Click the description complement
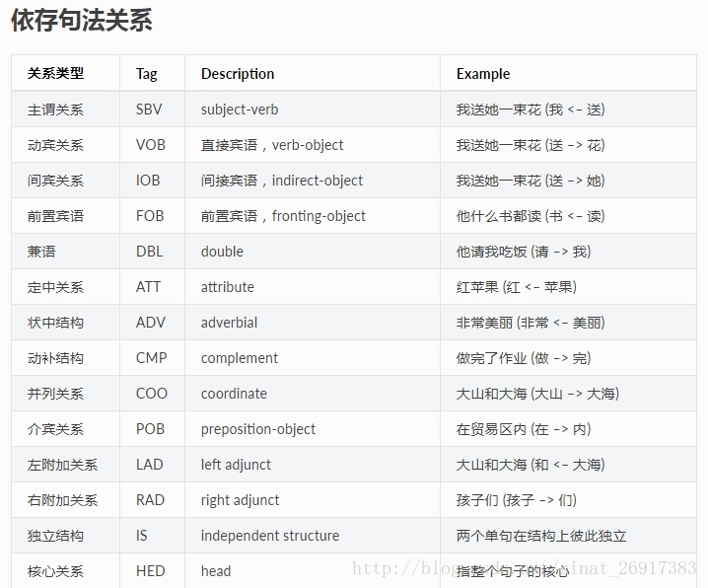This screenshot has width=708, height=588. point(240,358)
